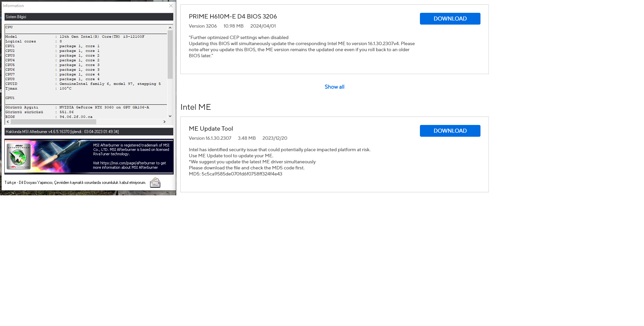Click the Intel ME section heading
This screenshot has height=326, width=644.
pos(195,107)
